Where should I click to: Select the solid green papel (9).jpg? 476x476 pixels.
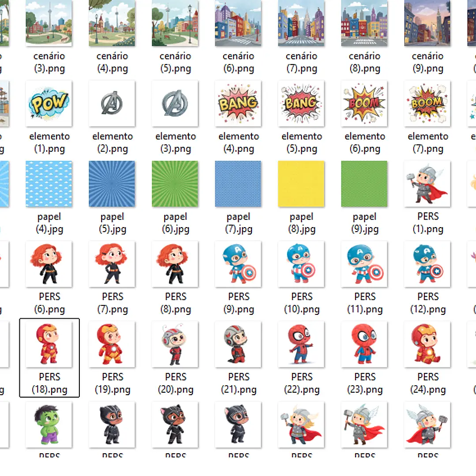[364, 184]
